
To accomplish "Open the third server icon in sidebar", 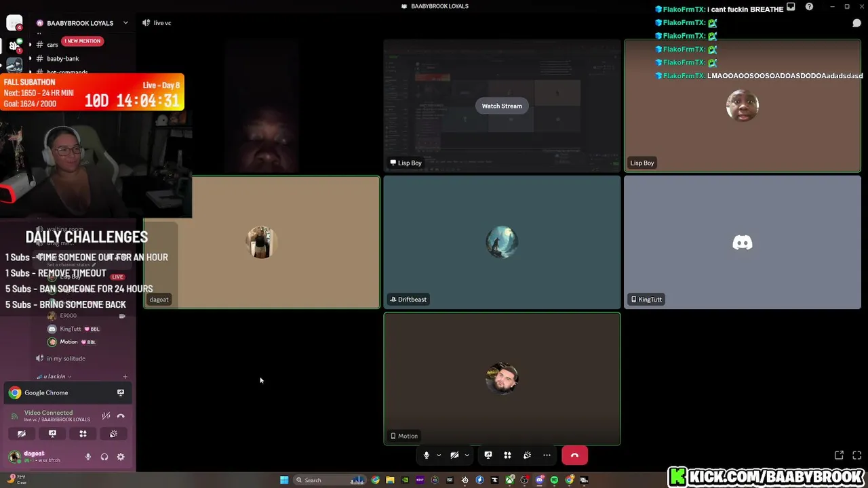I will click(x=14, y=66).
